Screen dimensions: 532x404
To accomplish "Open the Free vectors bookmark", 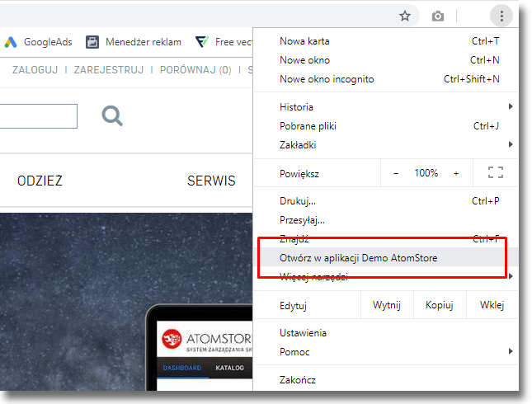I will tap(223, 41).
